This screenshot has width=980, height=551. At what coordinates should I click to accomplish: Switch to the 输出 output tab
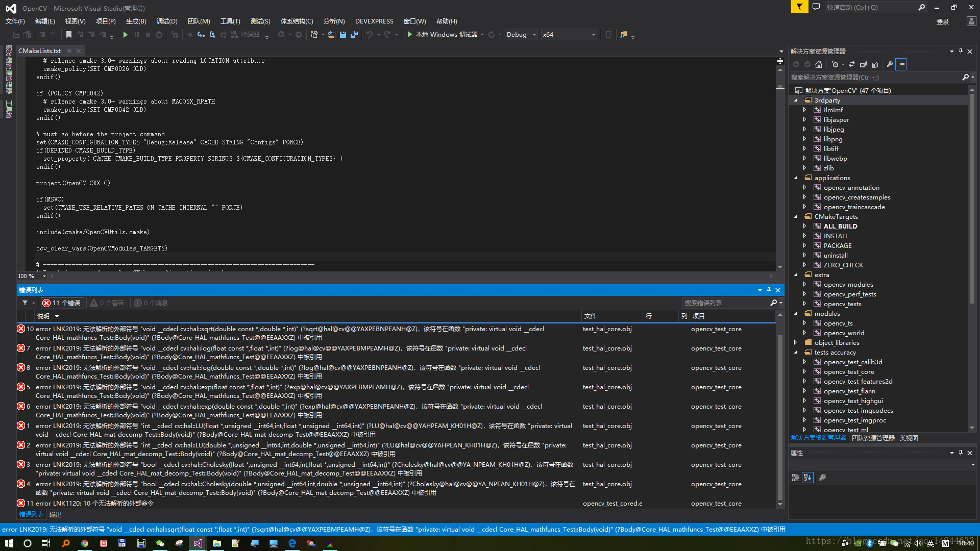click(x=55, y=514)
